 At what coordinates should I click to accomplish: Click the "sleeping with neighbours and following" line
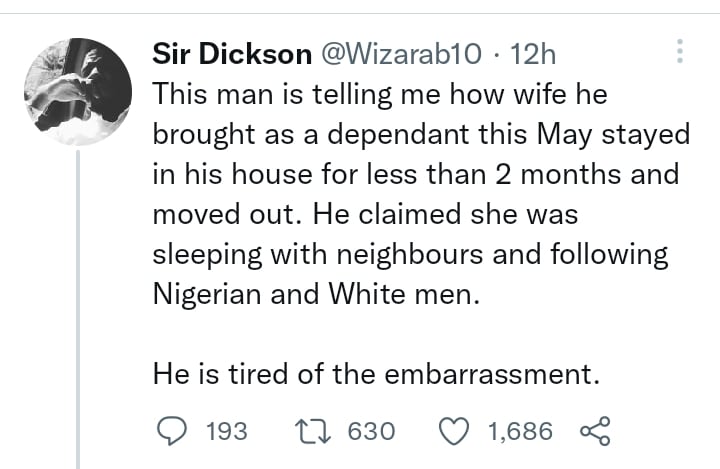(x=410, y=254)
